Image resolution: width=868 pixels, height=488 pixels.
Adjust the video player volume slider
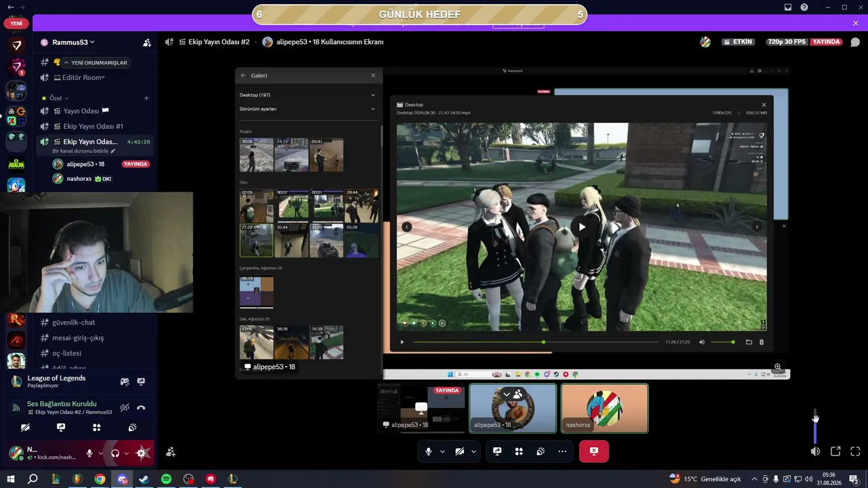[x=722, y=342]
